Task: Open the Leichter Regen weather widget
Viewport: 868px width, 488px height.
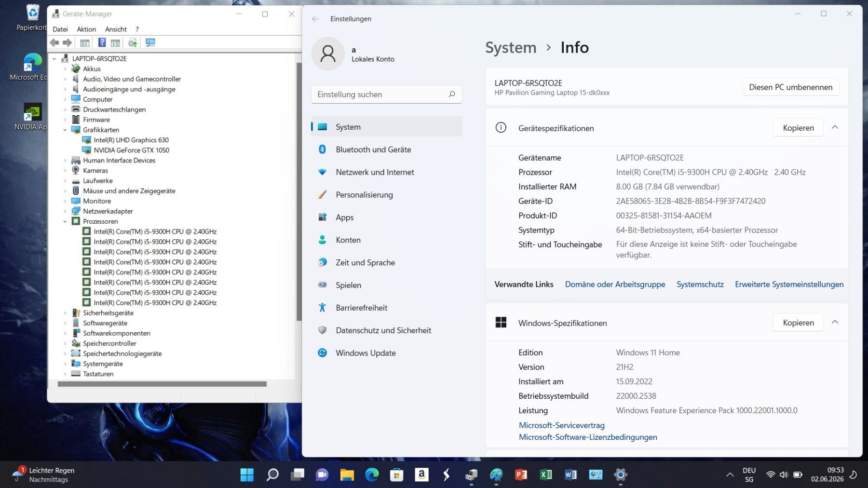Action: click(x=43, y=475)
